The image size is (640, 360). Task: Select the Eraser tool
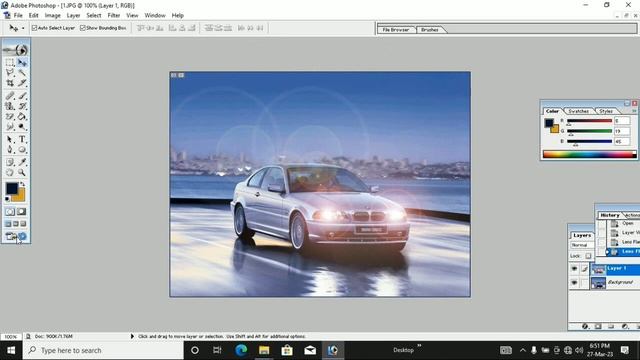(x=10, y=117)
